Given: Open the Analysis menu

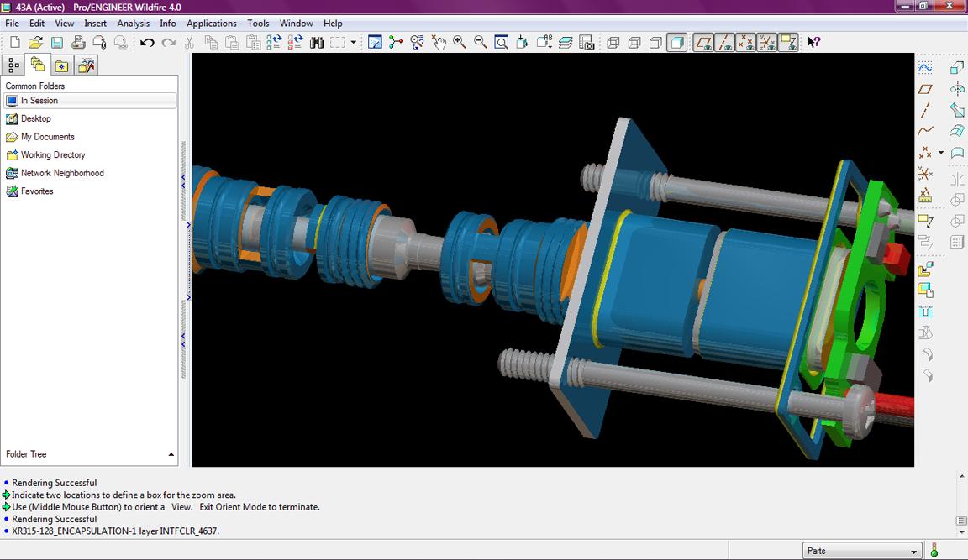Looking at the screenshot, I should [134, 24].
